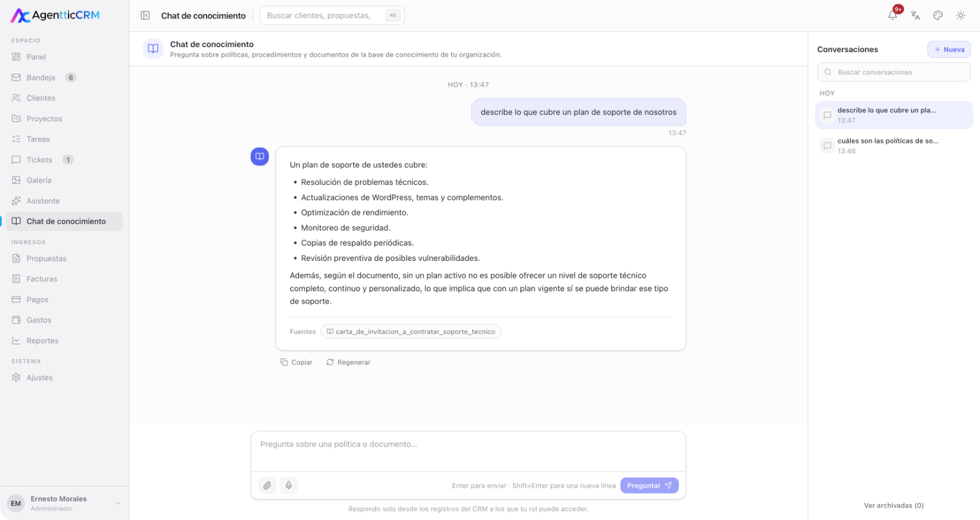
Task: Start a new conversation with Nueva
Action: click(949, 50)
